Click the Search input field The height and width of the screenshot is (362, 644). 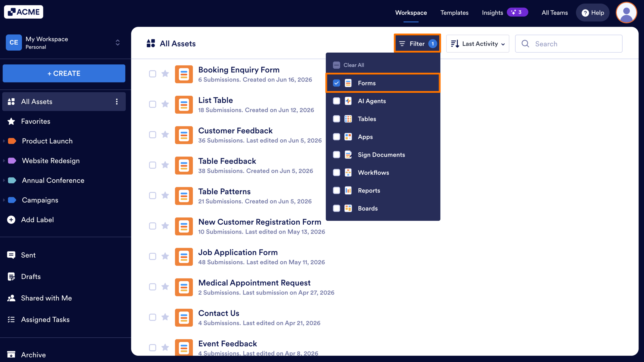click(x=569, y=44)
